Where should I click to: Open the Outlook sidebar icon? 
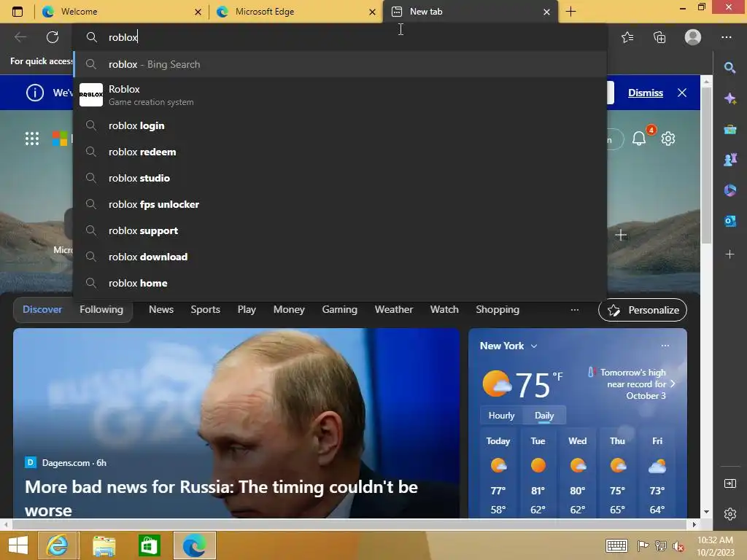click(729, 221)
